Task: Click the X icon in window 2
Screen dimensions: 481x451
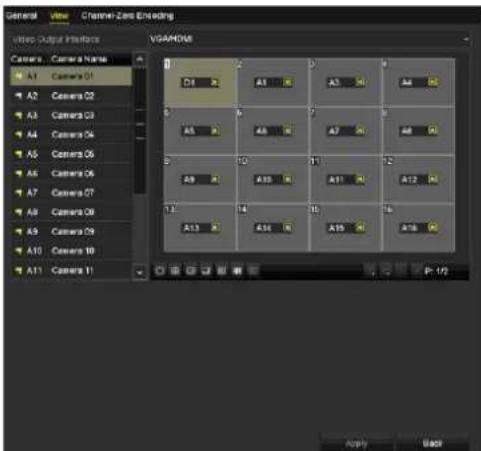Action: pos(287,83)
